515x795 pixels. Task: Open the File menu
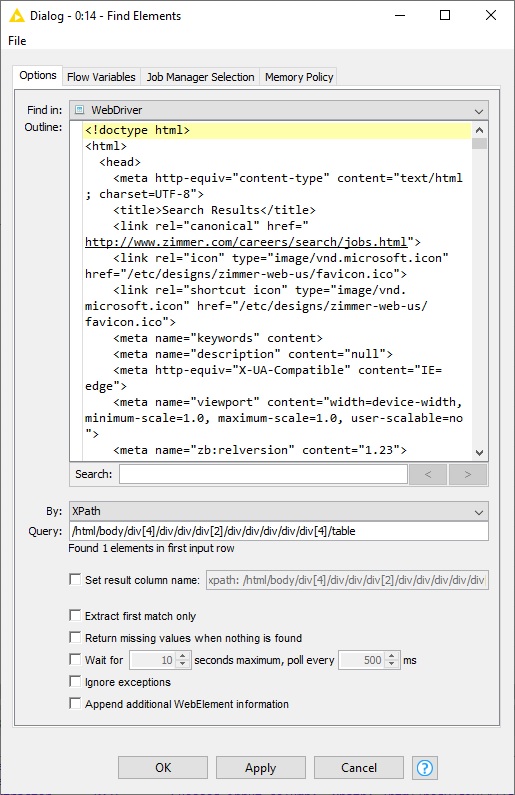point(17,41)
